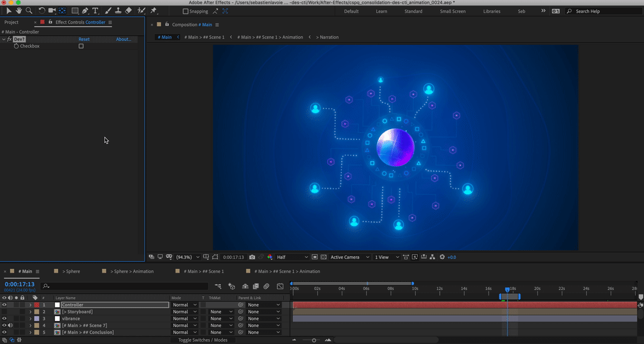Screen dimensions: 644x344
Task: Select the Roto Brush tool
Action: pyautogui.click(x=141, y=11)
